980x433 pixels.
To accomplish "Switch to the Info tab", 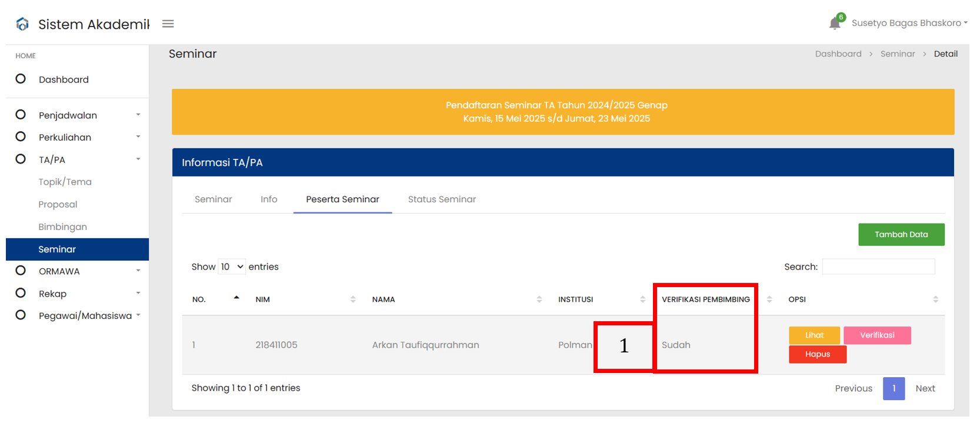I will point(269,199).
